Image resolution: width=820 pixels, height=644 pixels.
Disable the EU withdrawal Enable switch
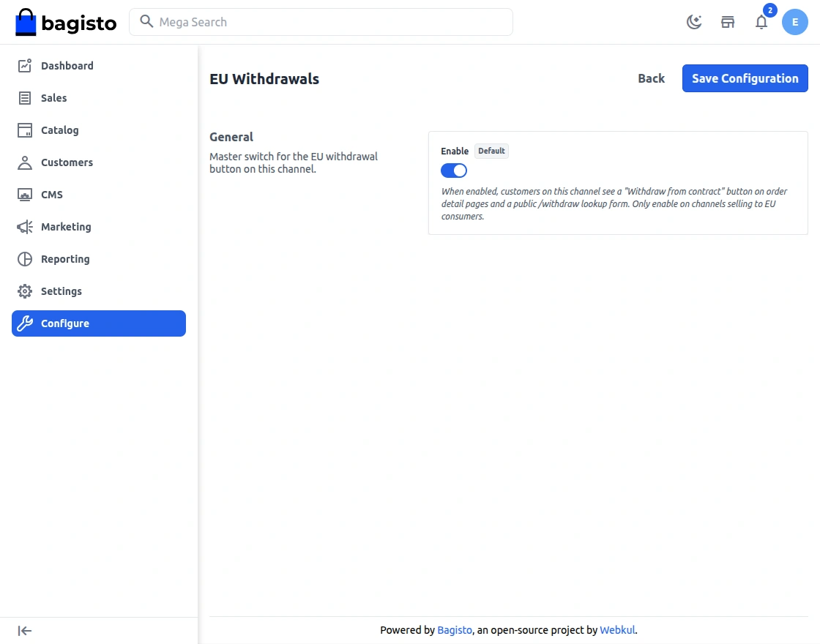coord(454,171)
